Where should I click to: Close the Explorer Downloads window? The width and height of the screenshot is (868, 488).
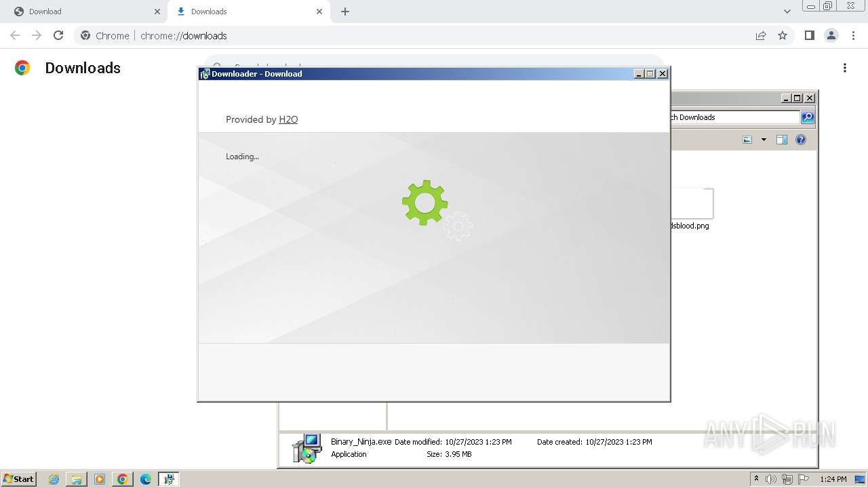809,98
